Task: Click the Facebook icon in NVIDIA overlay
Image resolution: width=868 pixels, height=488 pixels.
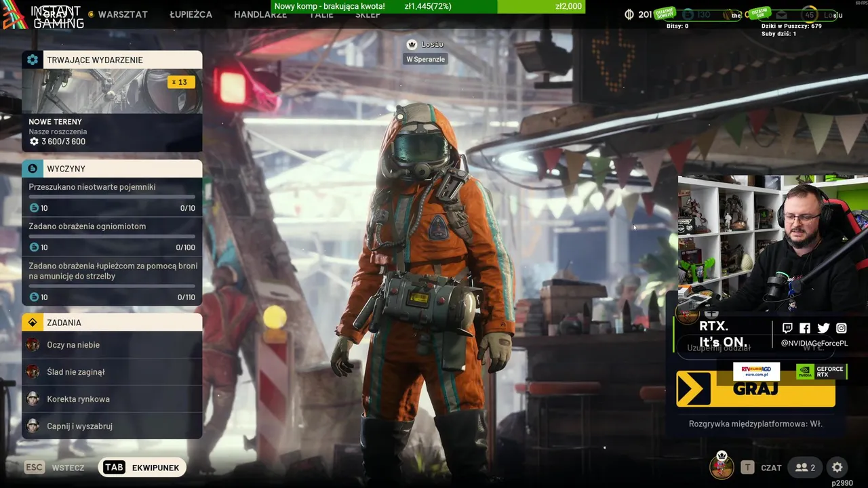Action: click(x=805, y=328)
